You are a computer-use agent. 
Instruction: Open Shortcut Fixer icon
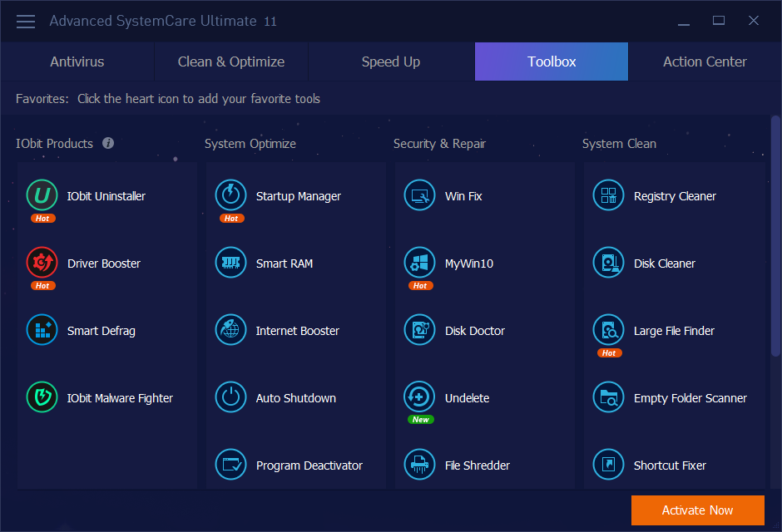(608, 465)
